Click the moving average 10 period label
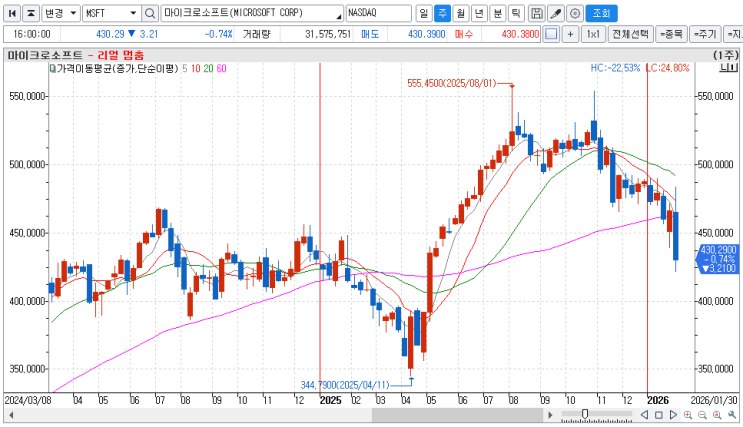743x427 pixels. (x=196, y=69)
